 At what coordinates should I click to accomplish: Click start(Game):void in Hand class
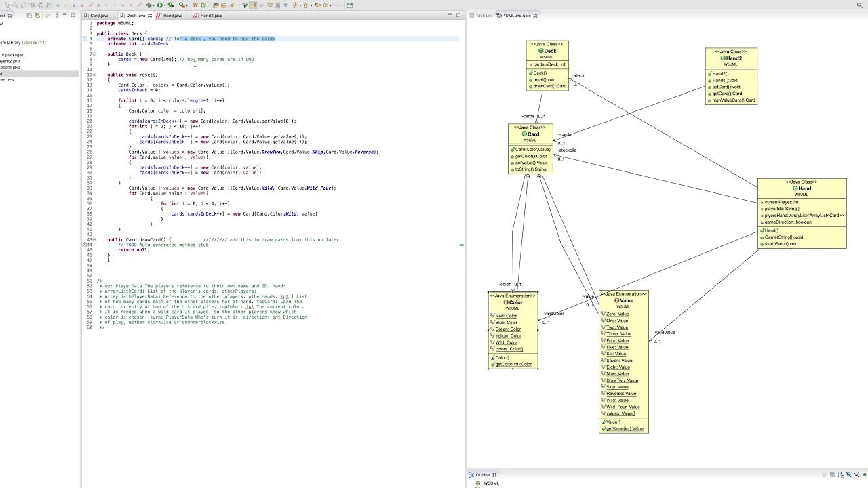781,243
